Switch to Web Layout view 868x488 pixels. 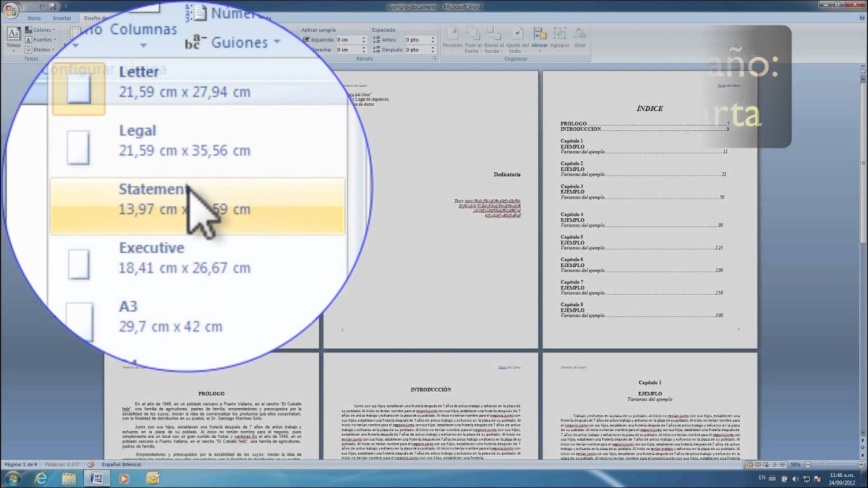tap(766, 465)
